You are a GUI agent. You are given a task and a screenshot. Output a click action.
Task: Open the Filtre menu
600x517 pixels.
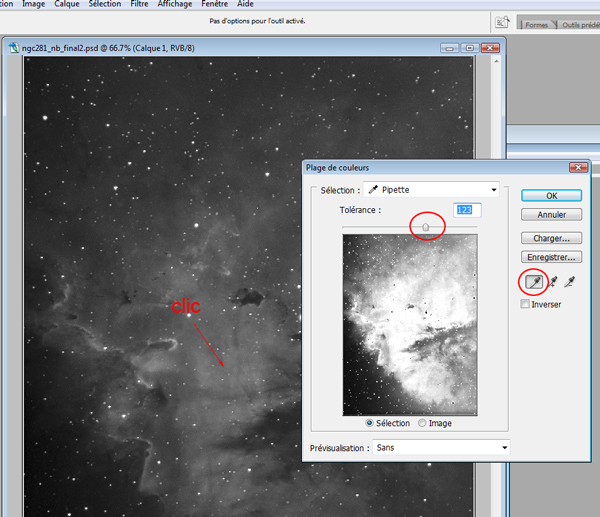[x=139, y=4]
